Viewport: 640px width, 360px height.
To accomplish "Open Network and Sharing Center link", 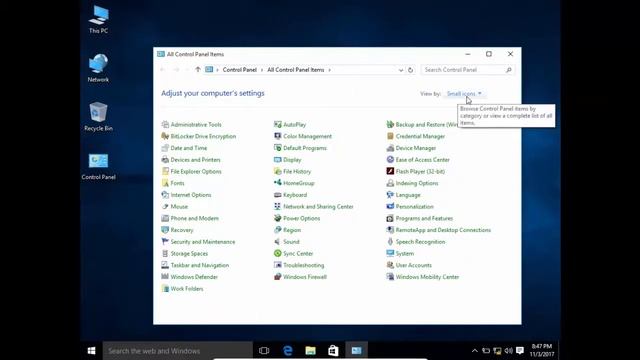I will (x=318, y=207).
